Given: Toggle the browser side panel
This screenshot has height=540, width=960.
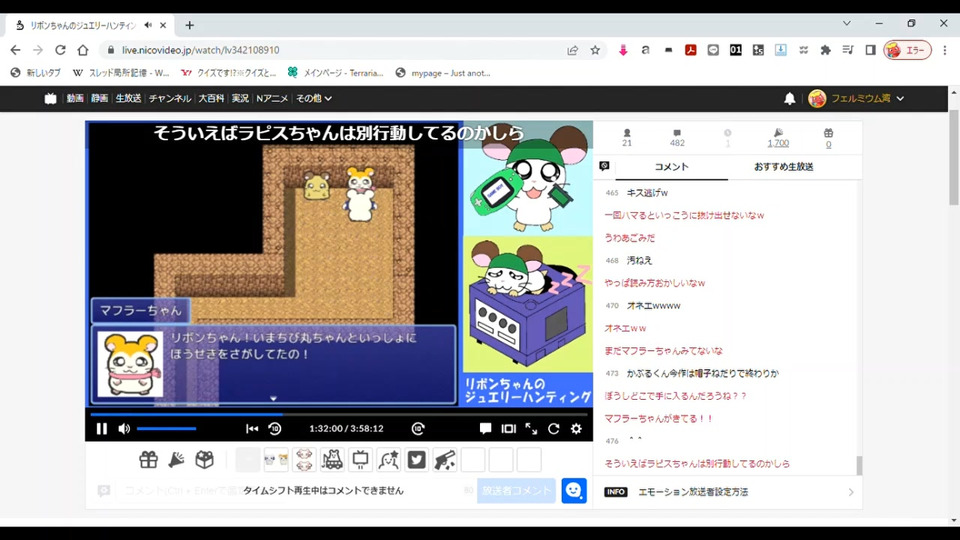Looking at the screenshot, I should pyautogui.click(x=870, y=50).
